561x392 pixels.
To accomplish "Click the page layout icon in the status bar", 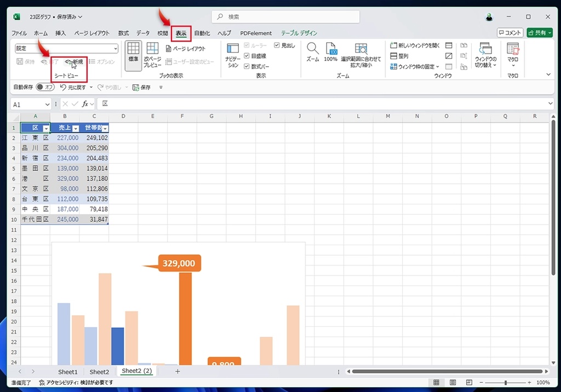I will pos(453,382).
